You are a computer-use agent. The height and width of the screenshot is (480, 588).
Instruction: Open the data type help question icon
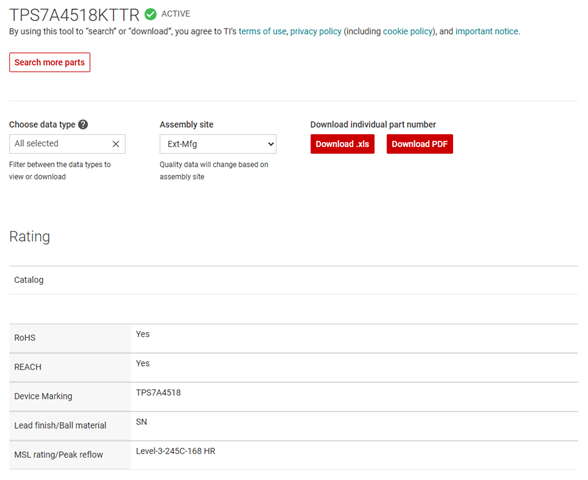tap(83, 124)
